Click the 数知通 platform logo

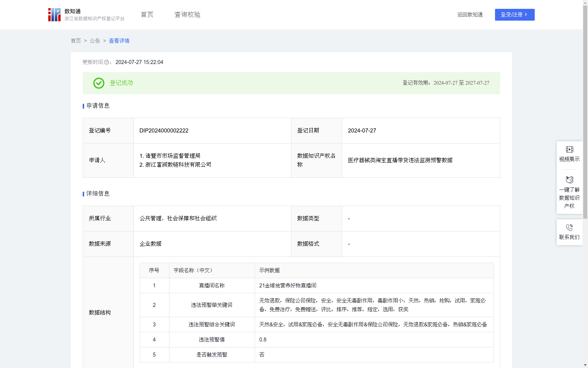86,15
